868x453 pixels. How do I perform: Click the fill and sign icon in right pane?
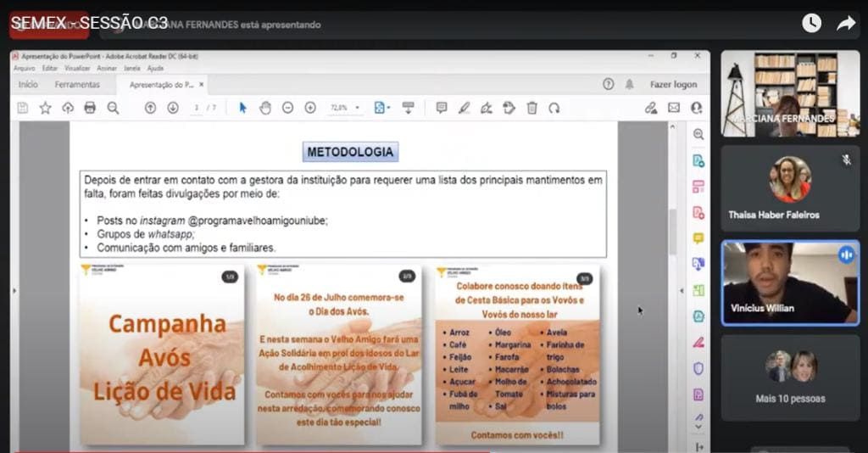698,343
